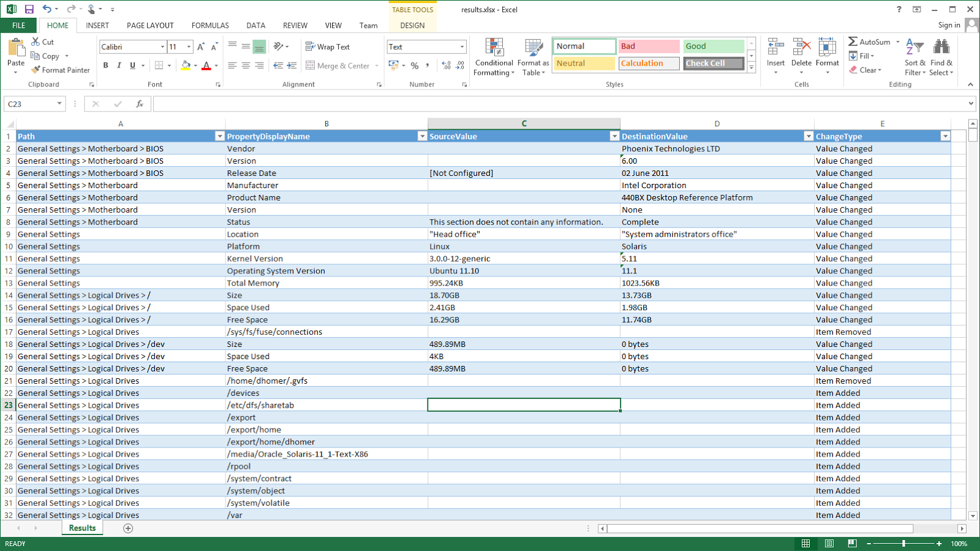Save the workbook using the floppy icon
This screenshot has height=551, width=980.
(x=29, y=9)
